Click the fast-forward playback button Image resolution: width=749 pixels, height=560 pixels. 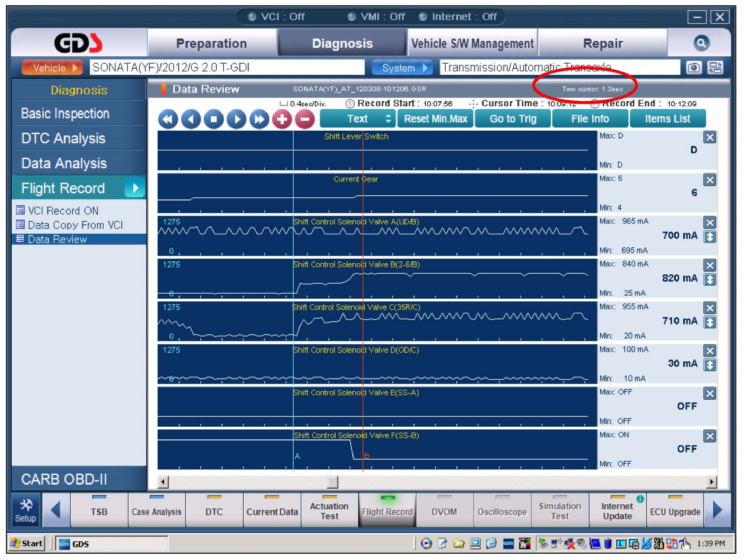pos(259,119)
